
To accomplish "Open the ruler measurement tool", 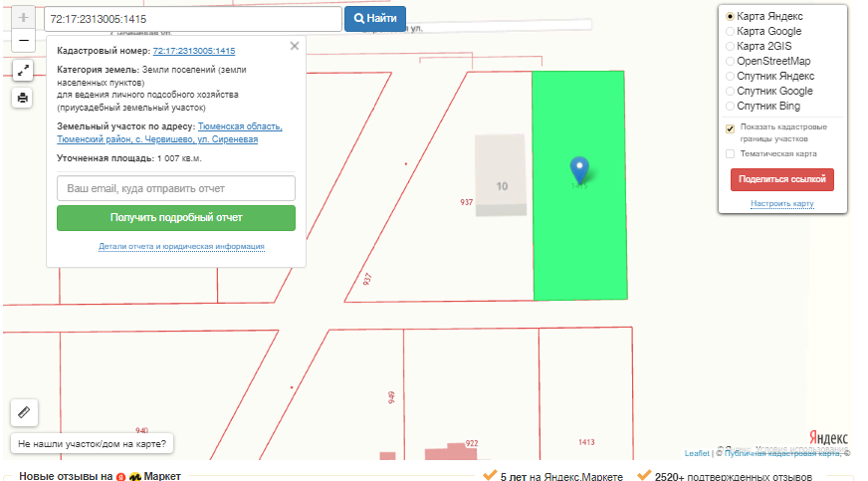I will click(24, 411).
